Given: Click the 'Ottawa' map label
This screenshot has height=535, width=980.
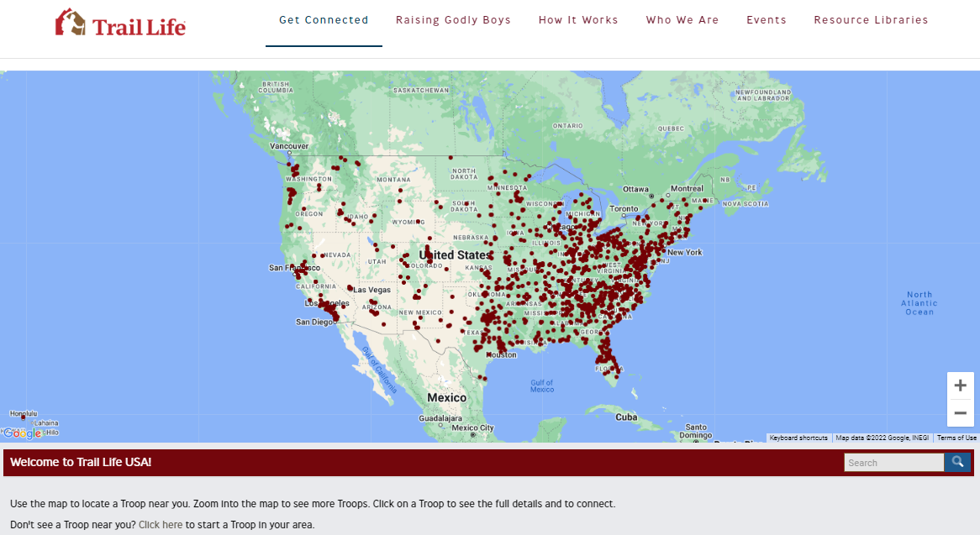Looking at the screenshot, I should coord(635,189).
